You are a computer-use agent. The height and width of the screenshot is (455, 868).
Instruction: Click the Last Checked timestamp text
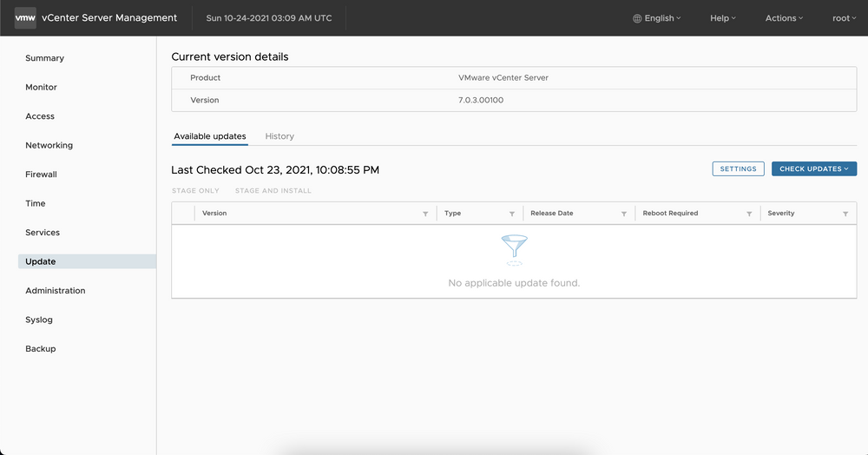[x=275, y=170]
